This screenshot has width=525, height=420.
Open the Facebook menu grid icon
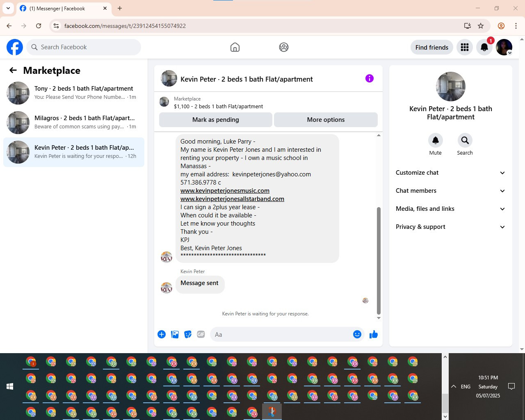point(465,47)
